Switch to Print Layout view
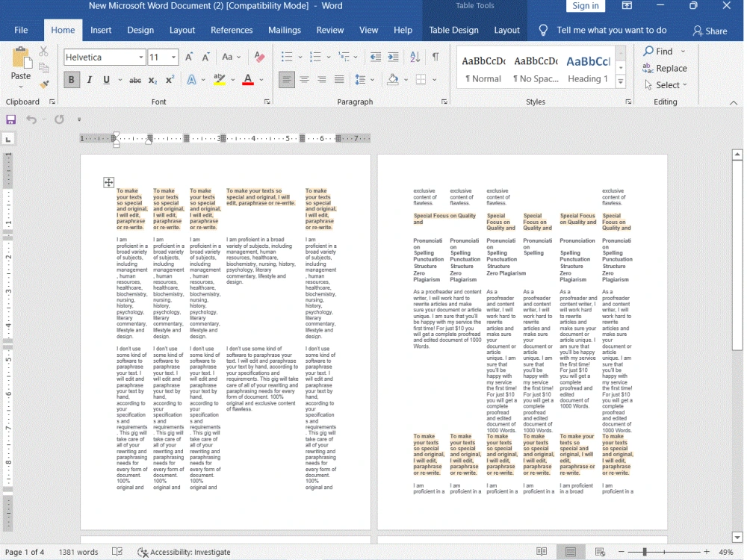 point(571,552)
